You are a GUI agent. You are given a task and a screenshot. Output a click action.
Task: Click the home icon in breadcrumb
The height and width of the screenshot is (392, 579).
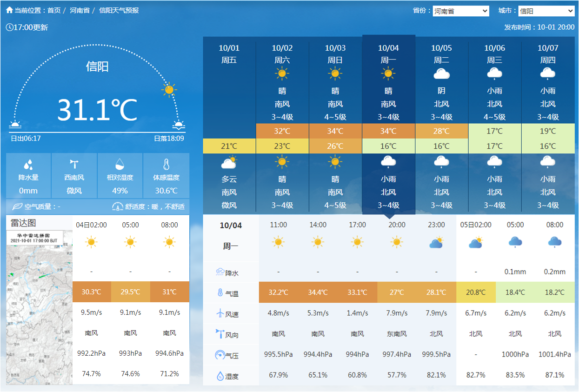9,10
